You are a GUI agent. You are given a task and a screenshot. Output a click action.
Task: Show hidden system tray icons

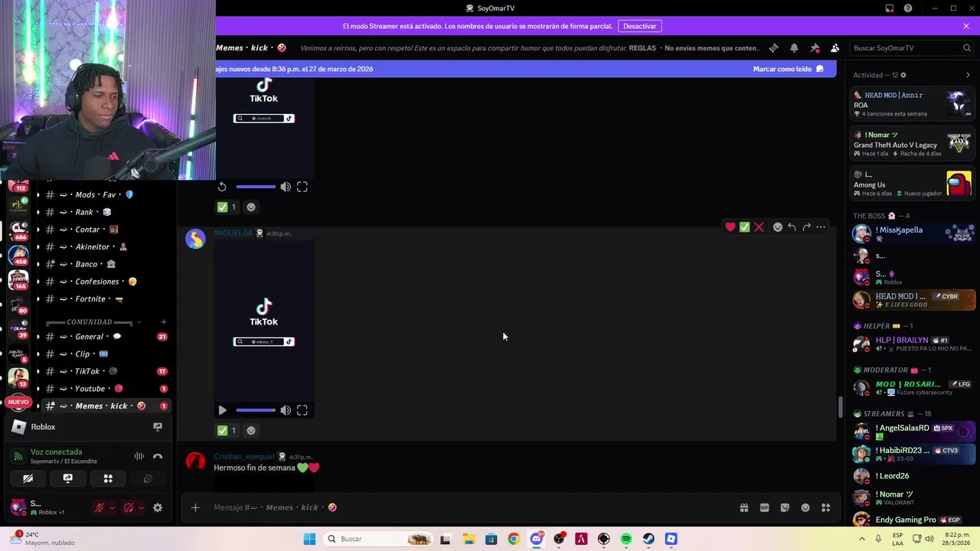(862, 539)
